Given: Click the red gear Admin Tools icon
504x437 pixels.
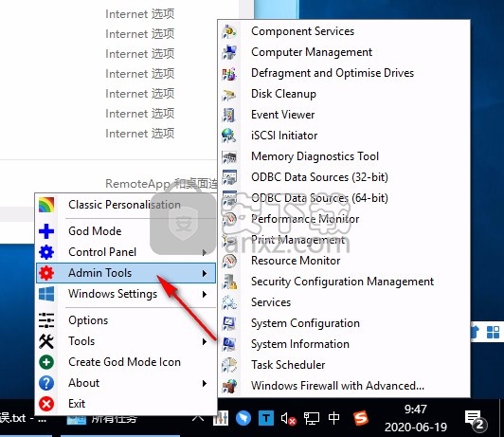Looking at the screenshot, I should click(x=46, y=273).
